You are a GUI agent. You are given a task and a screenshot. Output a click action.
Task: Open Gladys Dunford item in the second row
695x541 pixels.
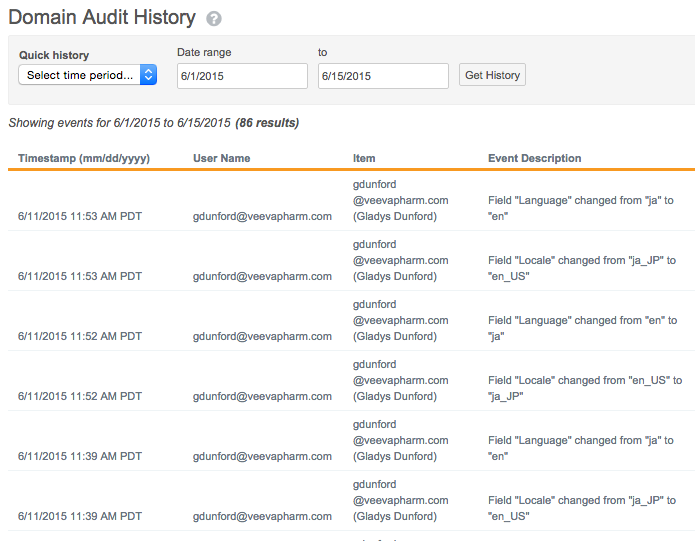click(x=400, y=260)
